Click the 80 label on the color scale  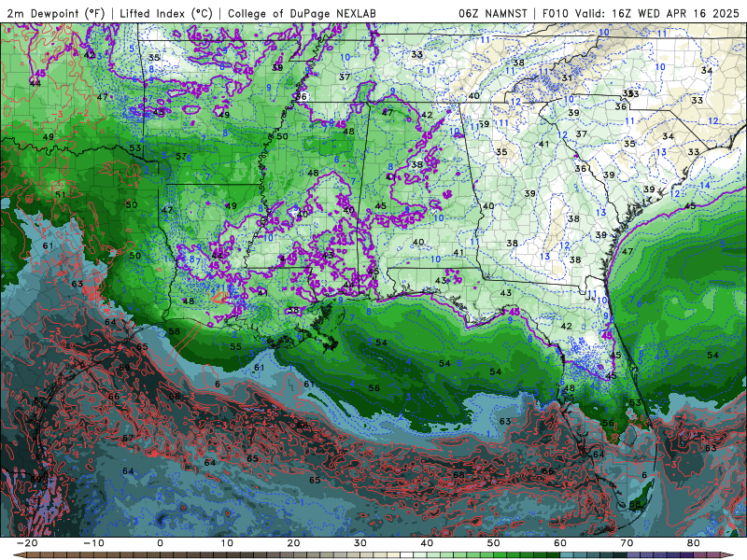694,543
